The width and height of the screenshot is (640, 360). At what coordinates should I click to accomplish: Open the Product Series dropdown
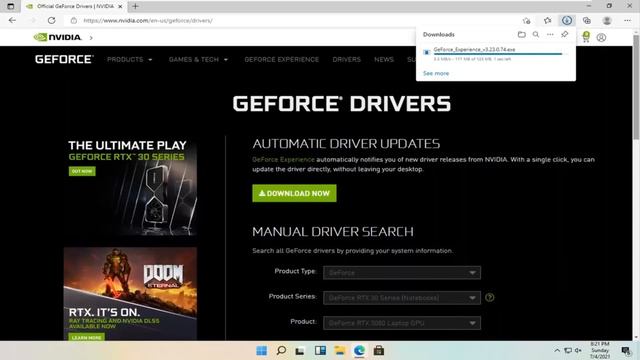click(402, 298)
